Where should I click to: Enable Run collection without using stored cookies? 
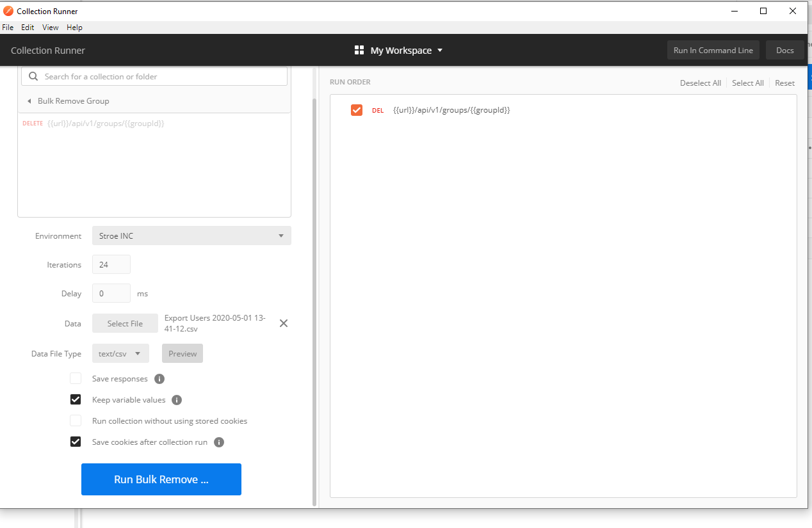(x=76, y=421)
